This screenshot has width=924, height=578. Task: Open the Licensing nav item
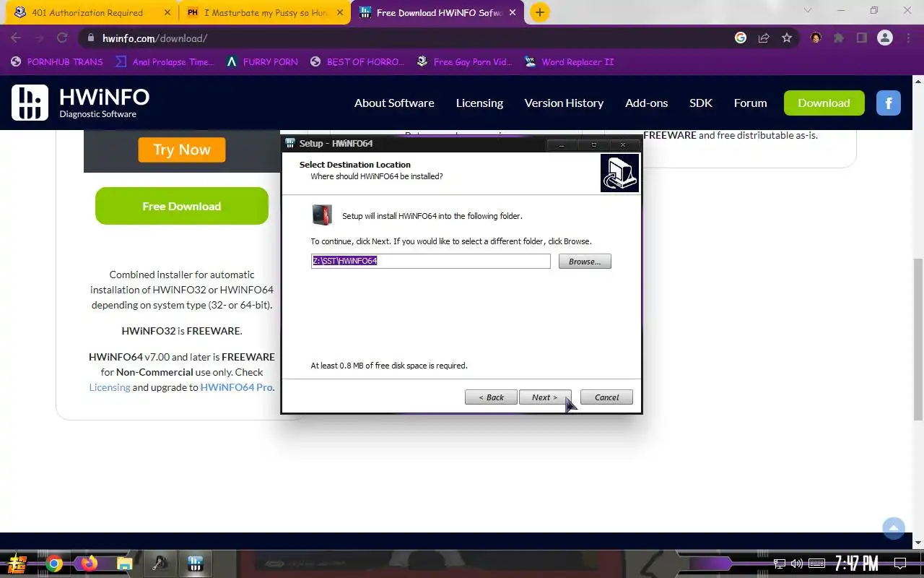[x=479, y=103]
